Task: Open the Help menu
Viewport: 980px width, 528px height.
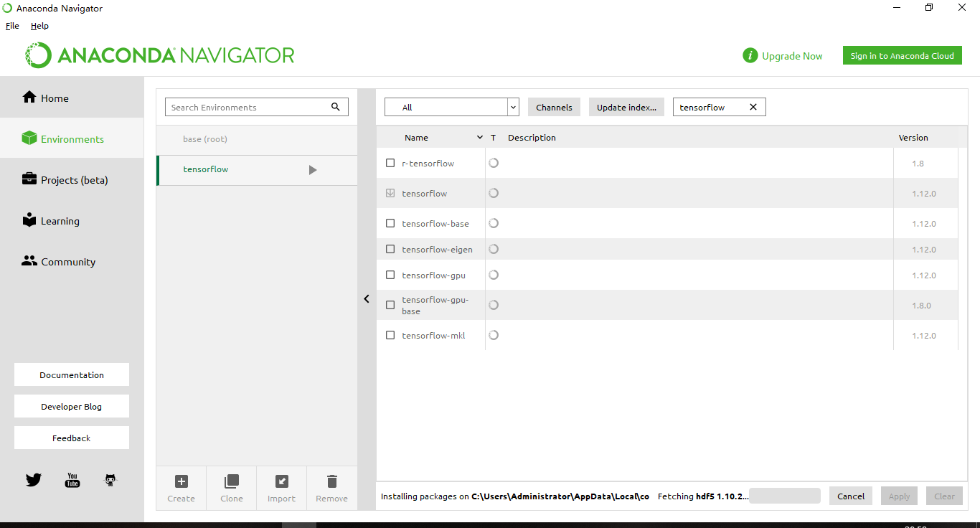Action: [x=39, y=25]
